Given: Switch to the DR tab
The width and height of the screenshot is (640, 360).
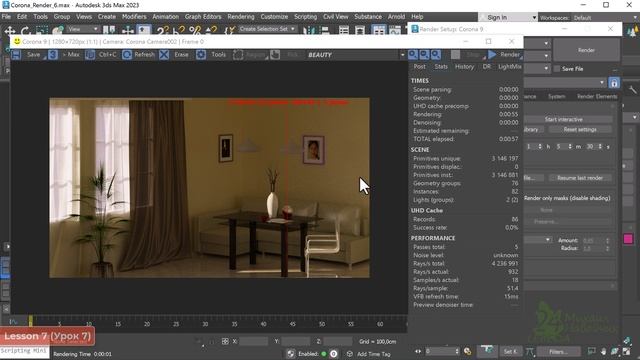Looking at the screenshot, I should click(x=487, y=67).
